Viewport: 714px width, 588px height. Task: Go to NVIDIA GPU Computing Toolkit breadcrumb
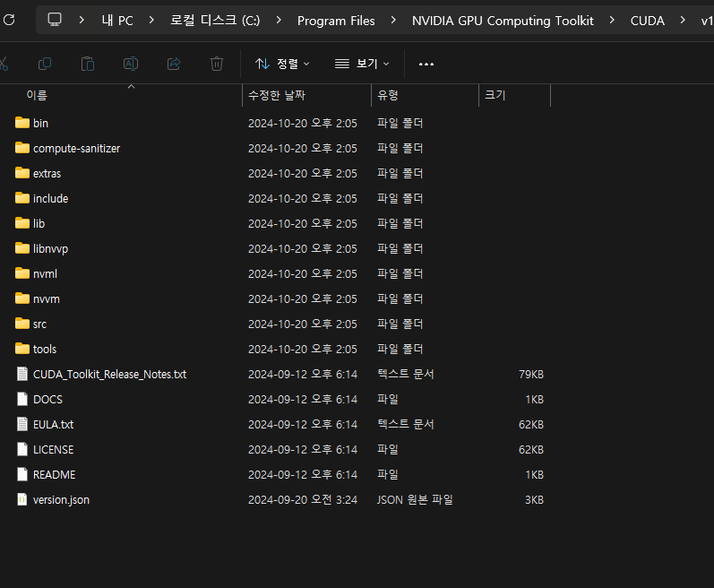click(x=503, y=21)
